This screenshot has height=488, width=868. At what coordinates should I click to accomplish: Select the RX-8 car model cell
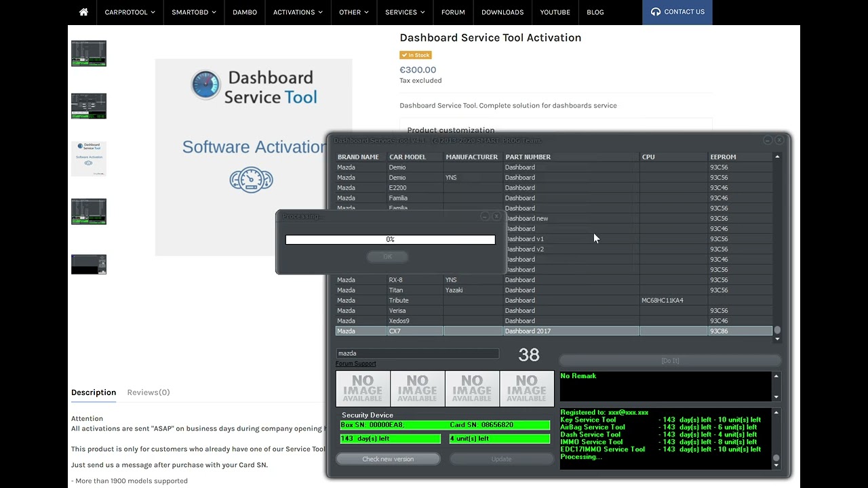[x=395, y=280]
